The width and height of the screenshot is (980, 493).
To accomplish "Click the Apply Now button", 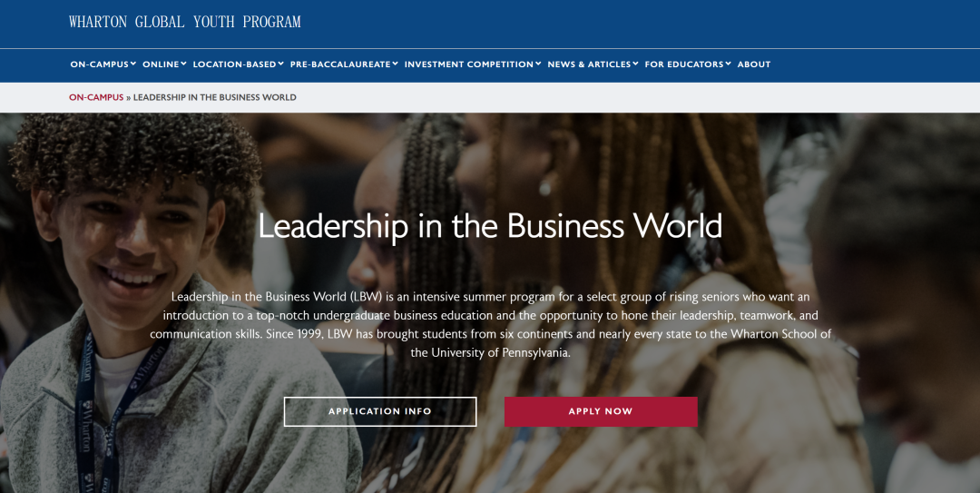I will click(x=601, y=411).
